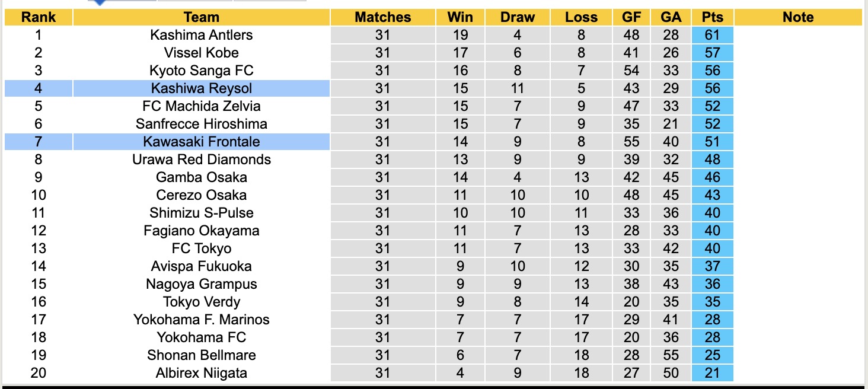Select the highlighted Kashiwa Reysol row
Image resolution: width=868 pixels, height=389 pixels.
[x=201, y=88]
